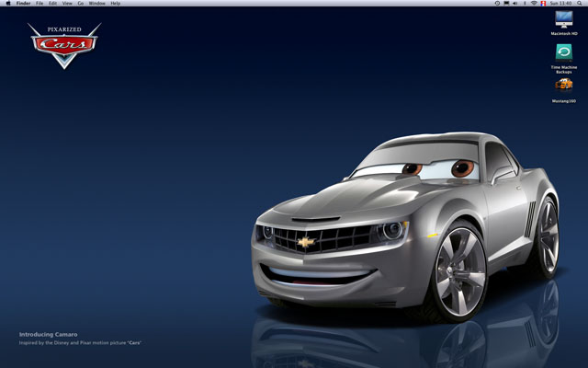Click the Mustang160 file name label
The height and width of the screenshot is (368, 588).
coord(564,101)
